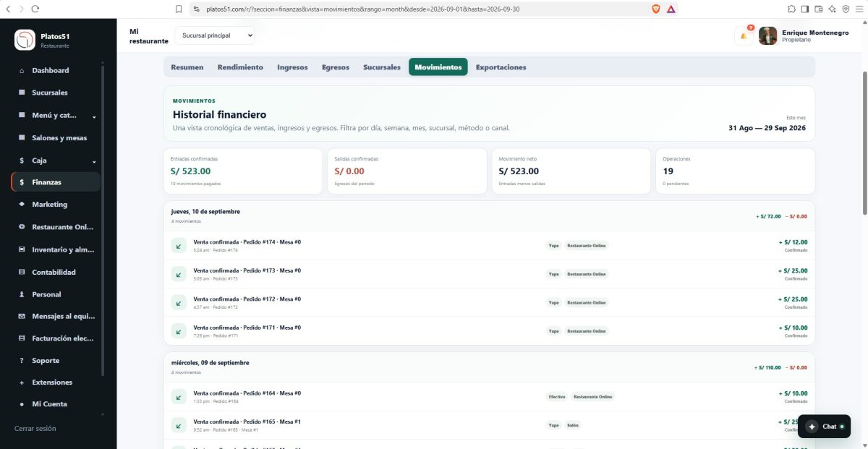868x449 pixels.
Task: Click the Restaurante Online sidebar icon
Action: pyautogui.click(x=22, y=227)
